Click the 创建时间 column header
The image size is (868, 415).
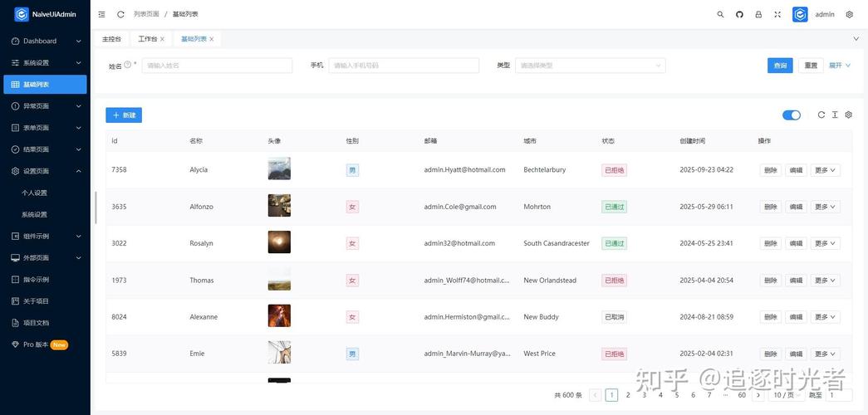click(x=693, y=141)
